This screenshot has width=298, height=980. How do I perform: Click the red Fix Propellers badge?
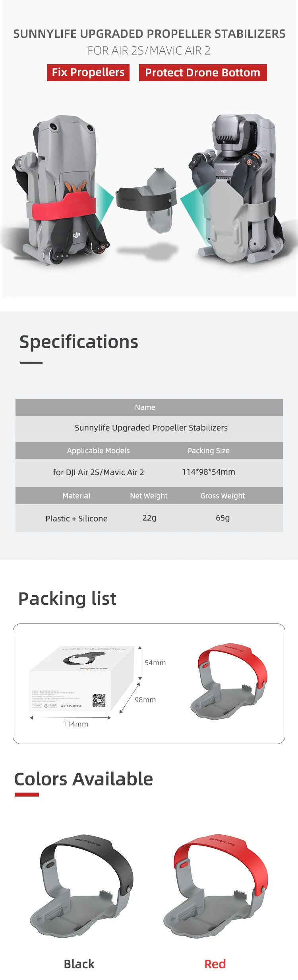pyautogui.click(x=88, y=72)
